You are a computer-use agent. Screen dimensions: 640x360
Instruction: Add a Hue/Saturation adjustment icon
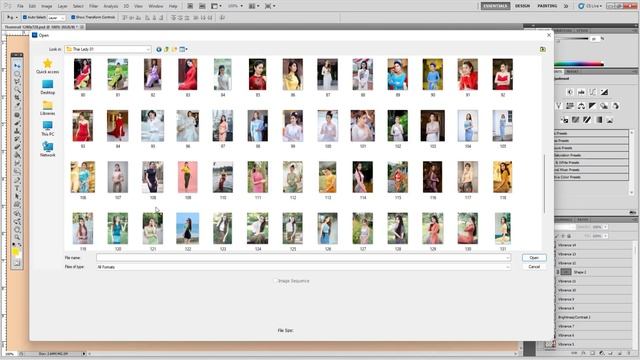(570, 106)
